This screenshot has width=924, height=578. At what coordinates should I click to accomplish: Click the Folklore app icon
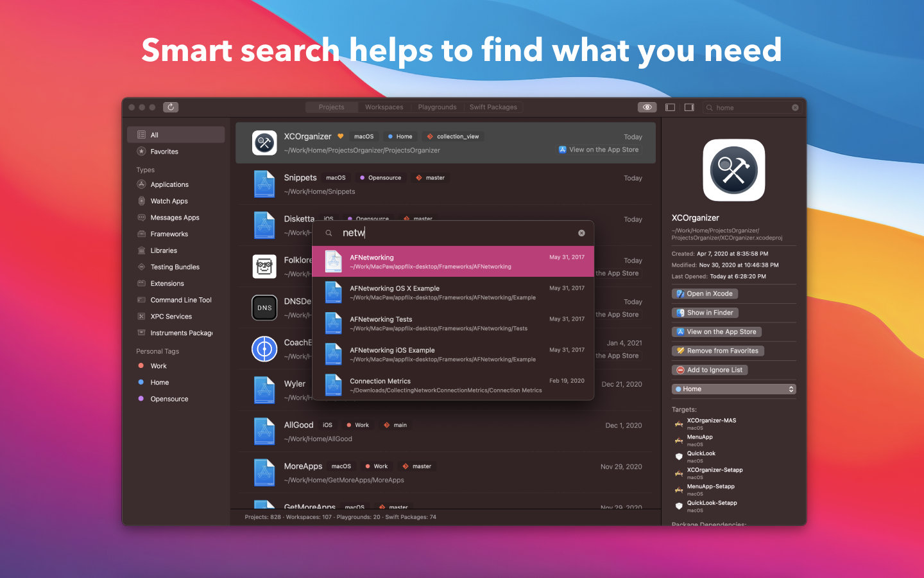264,266
